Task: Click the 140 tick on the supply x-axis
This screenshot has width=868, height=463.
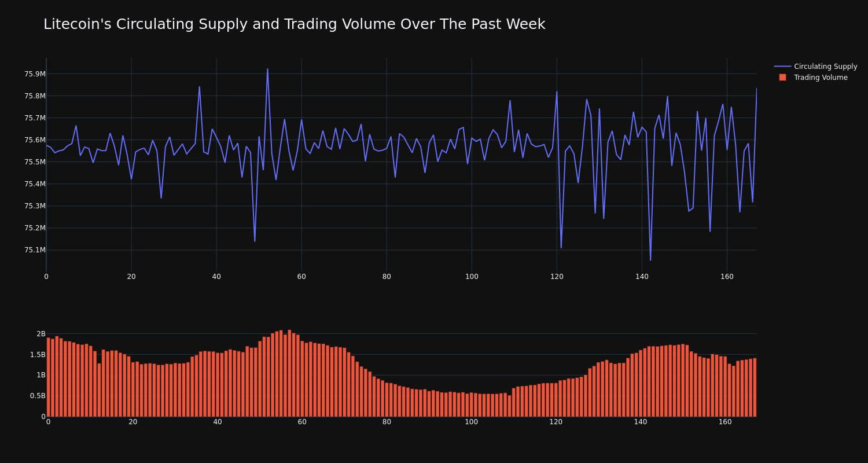Action: pyautogui.click(x=642, y=277)
